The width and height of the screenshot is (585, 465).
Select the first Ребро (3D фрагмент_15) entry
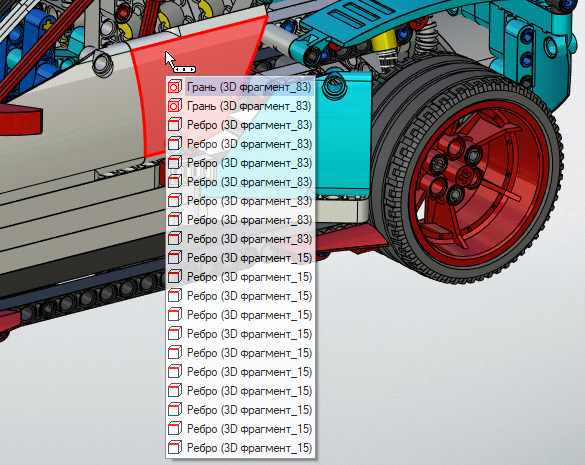[x=240, y=258]
